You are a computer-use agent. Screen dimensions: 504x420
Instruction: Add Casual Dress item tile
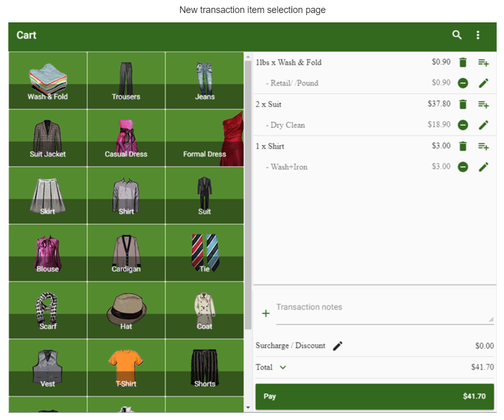click(126, 138)
